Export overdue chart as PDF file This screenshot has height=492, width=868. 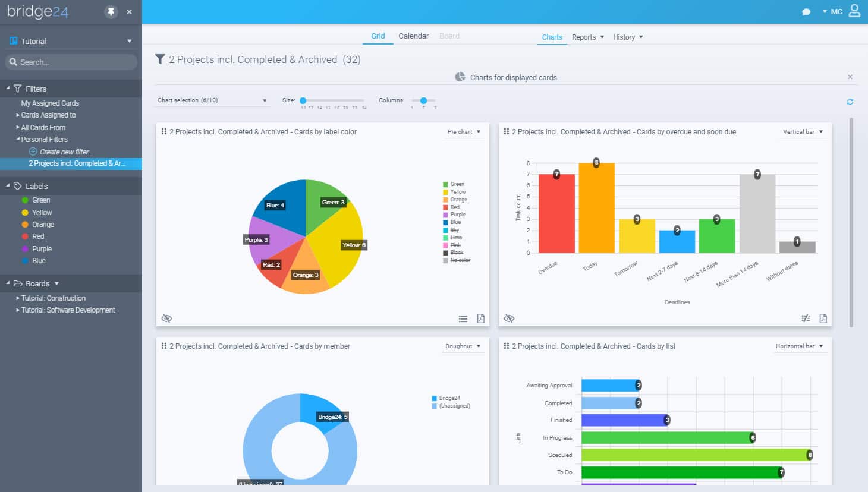(823, 318)
